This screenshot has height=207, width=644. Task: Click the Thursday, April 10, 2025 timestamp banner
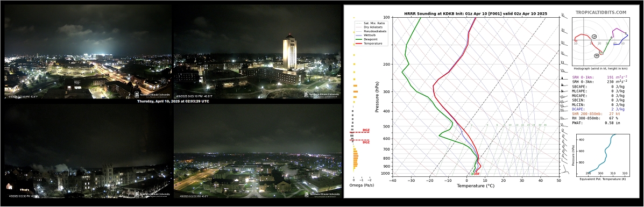click(x=173, y=101)
